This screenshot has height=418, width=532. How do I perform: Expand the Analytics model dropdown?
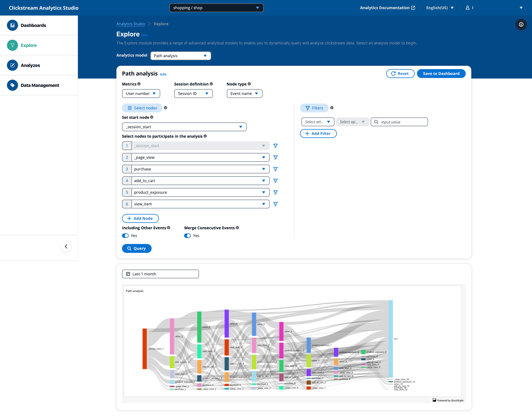[180, 56]
